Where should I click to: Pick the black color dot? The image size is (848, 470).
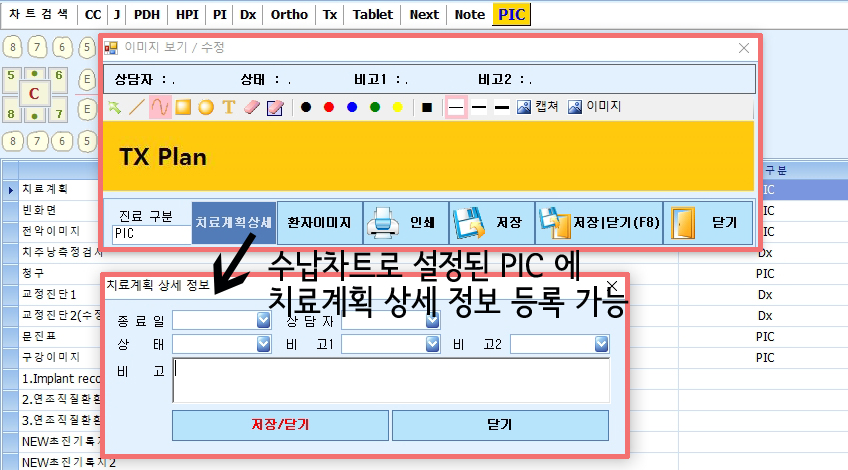(x=306, y=107)
